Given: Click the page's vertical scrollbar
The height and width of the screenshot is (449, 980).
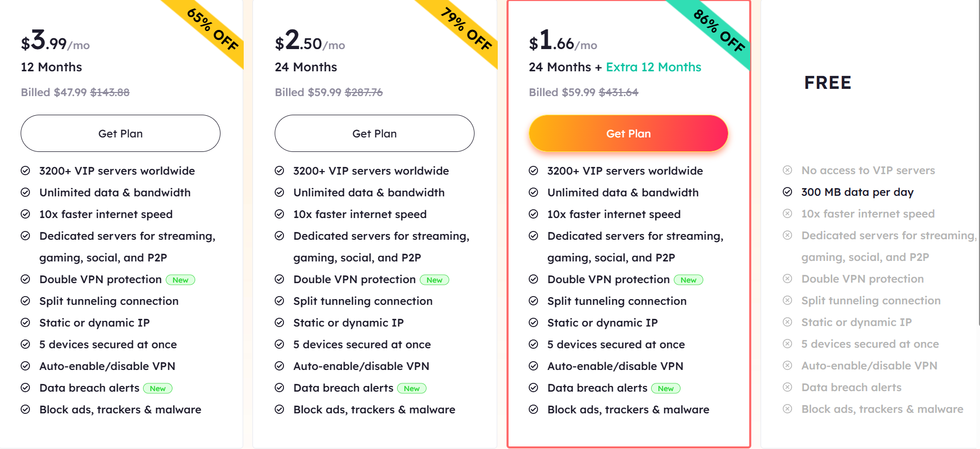Looking at the screenshot, I should tap(978, 163).
